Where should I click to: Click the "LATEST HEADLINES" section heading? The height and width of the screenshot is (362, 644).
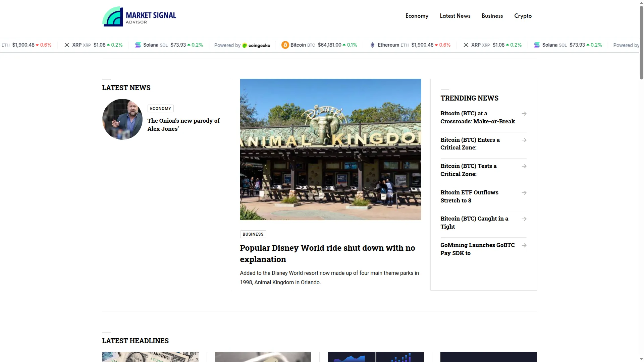136,341
